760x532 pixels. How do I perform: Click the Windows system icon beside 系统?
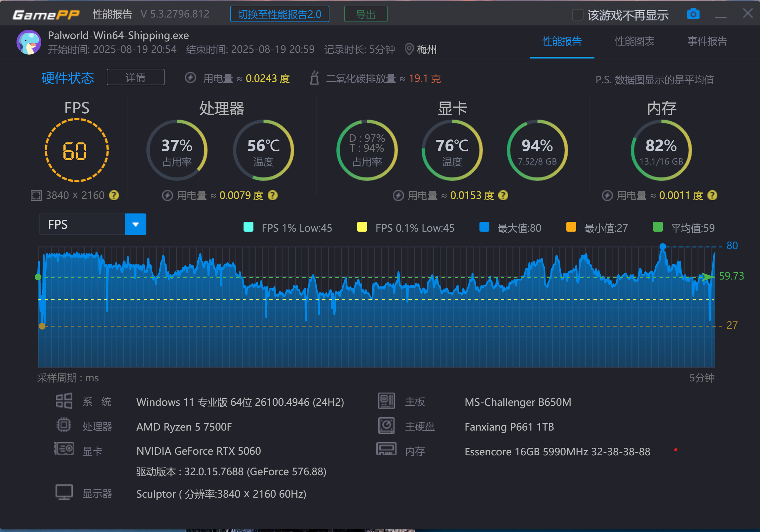[64, 401]
